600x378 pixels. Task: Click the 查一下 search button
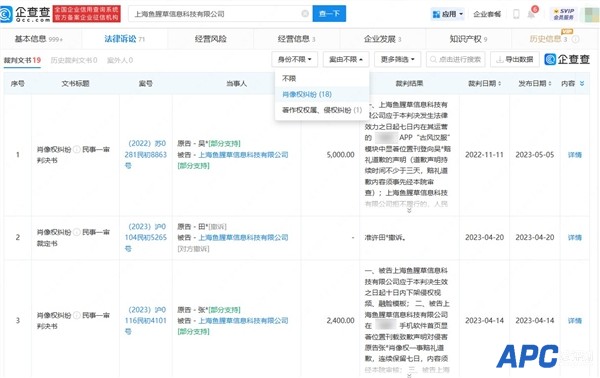coord(329,14)
